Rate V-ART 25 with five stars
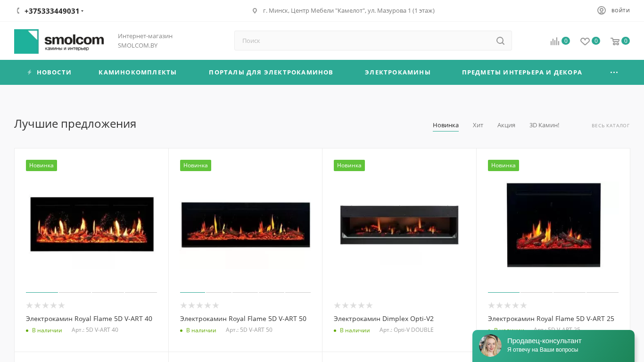 tap(523, 305)
